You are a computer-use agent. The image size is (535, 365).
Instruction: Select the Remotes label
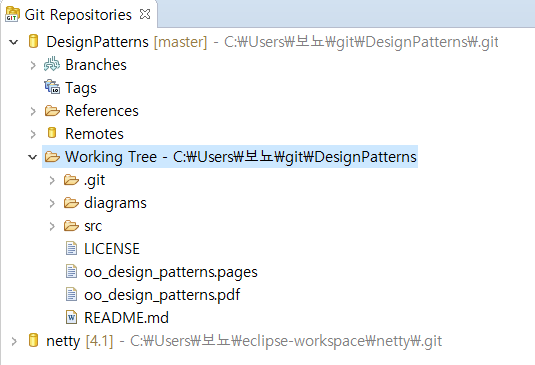(95, 134)
